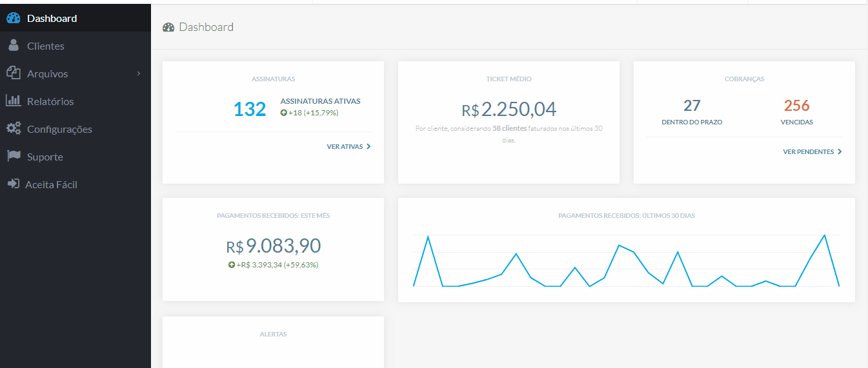This screenshot has width=868, height=368.
Task: Click the Clientes person icon
Action: 14,46
